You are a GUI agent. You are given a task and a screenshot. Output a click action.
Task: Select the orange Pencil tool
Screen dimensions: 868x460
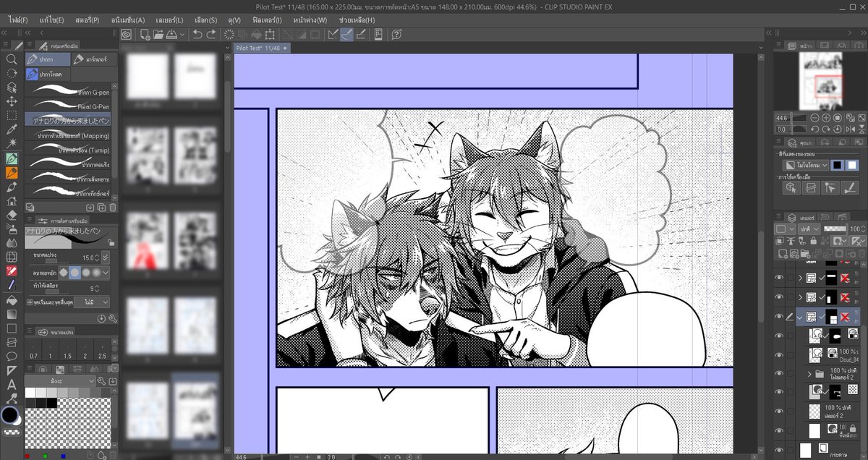(x=11, y=172)
